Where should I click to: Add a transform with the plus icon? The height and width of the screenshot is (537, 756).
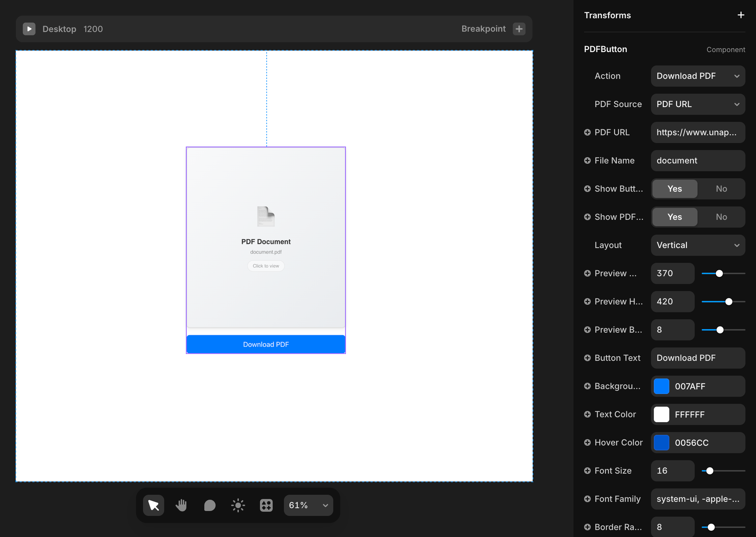tap(740, 15)
